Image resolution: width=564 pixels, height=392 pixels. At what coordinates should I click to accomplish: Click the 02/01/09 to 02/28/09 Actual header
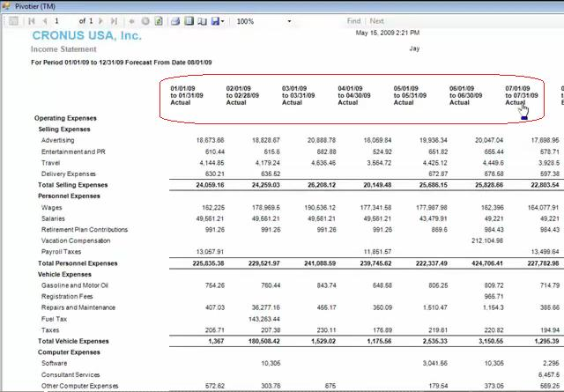click(242, 95)
